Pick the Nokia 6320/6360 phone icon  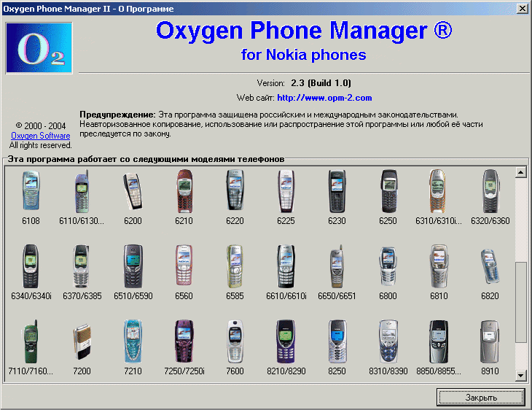[490, 191]
